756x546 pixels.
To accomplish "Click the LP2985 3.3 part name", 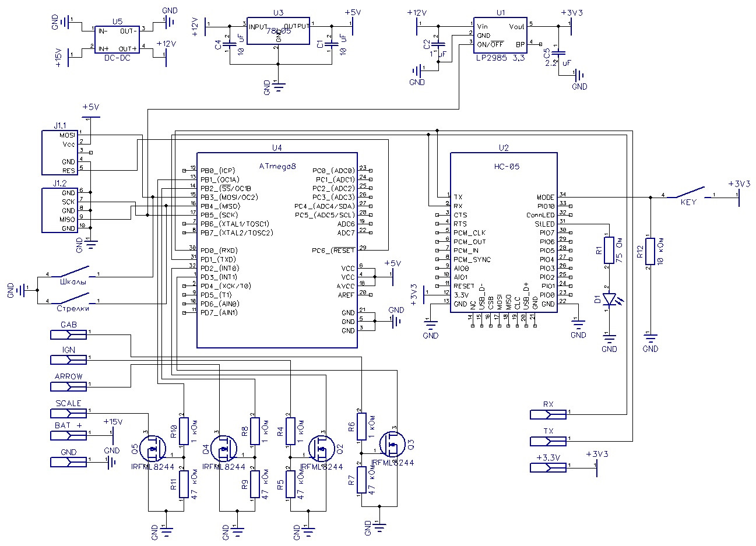I will [502, 59].
